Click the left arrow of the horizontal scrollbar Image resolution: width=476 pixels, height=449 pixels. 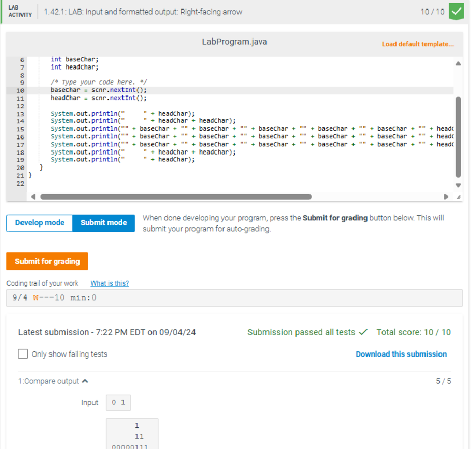[x=33, y=197]
